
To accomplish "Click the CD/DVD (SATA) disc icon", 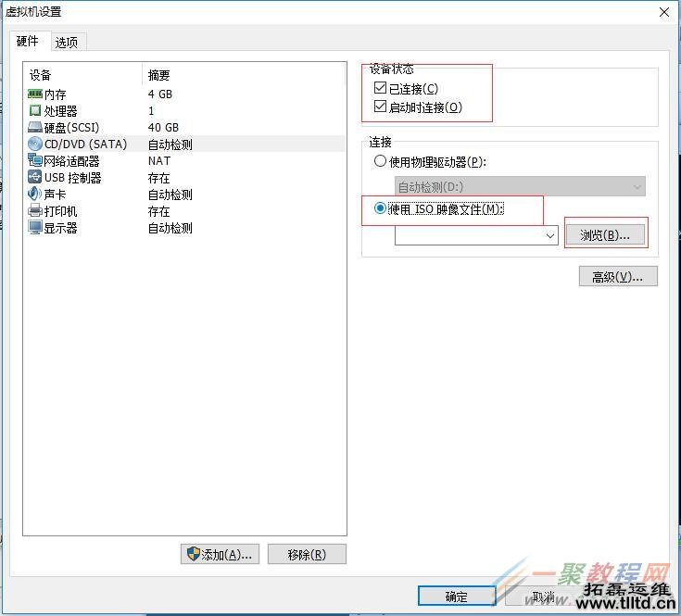I will click(x=35, y=144).
